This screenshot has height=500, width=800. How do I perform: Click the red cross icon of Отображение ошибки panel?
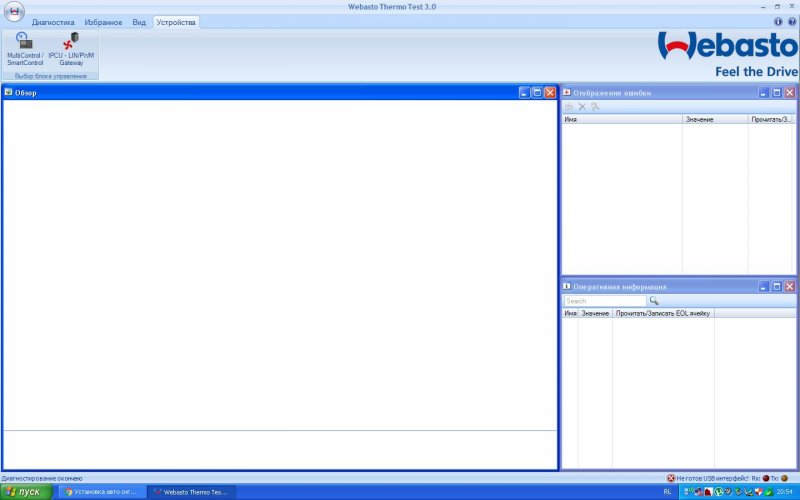567,92
